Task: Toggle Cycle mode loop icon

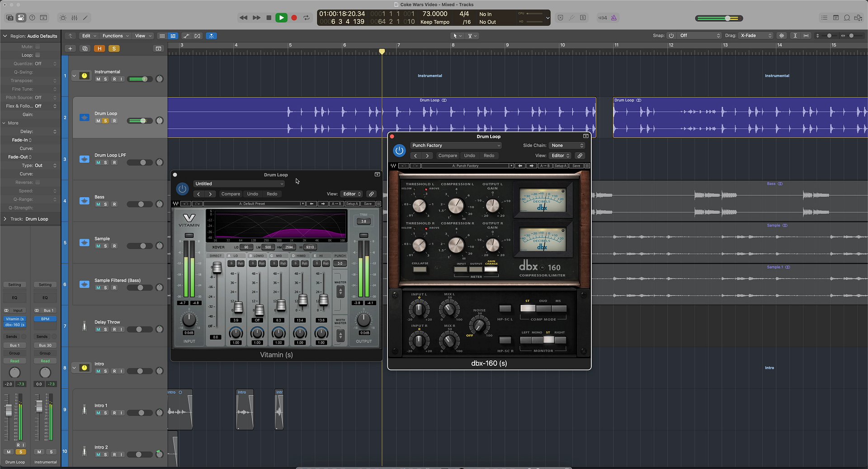Action: pos(307,18)
